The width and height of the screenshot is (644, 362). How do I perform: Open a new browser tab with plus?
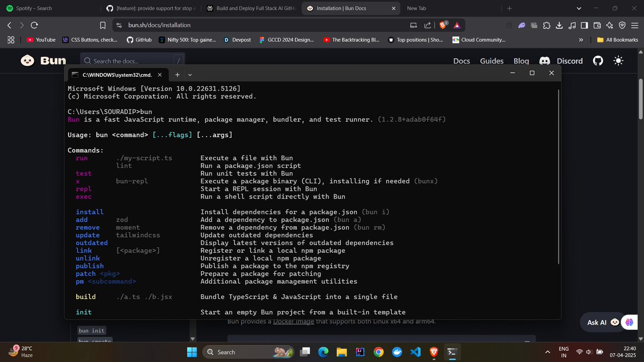coord(509,9)
